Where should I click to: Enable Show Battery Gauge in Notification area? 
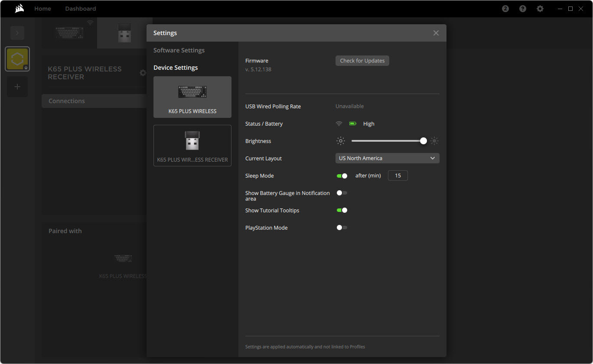(x=342, y=193)
